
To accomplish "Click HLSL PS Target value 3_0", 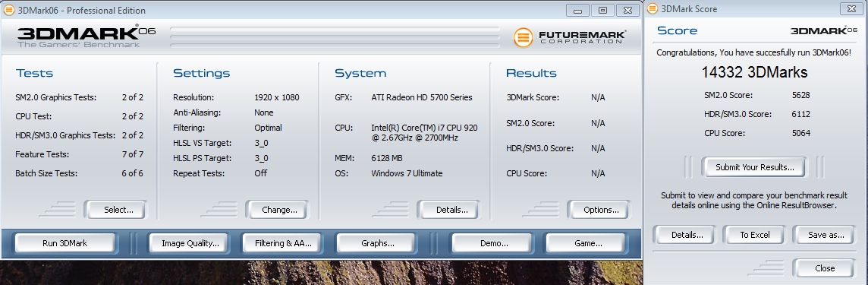I will click(x=261, y=158).
